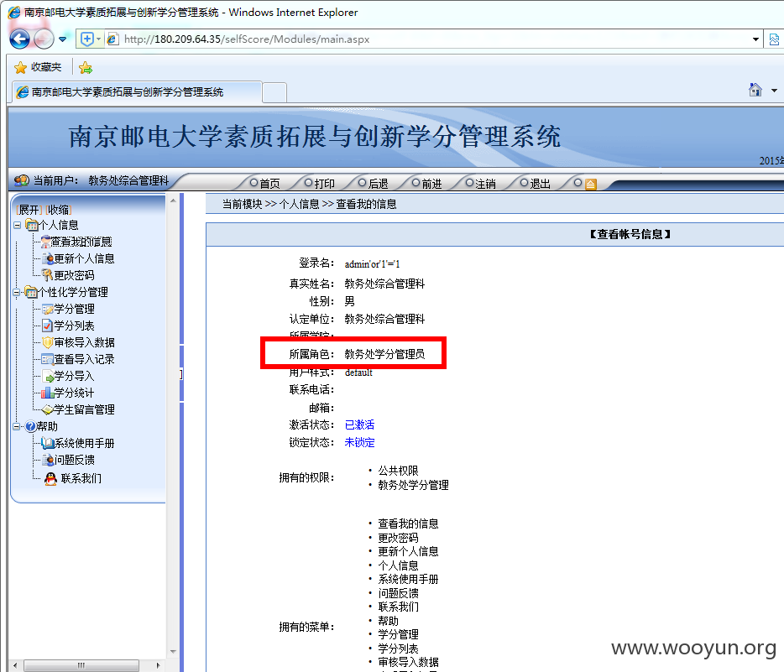Click the 收缩 link in sidebar
Image resolution: width=784 pixels, height=672 pixels.
point(59,210)
